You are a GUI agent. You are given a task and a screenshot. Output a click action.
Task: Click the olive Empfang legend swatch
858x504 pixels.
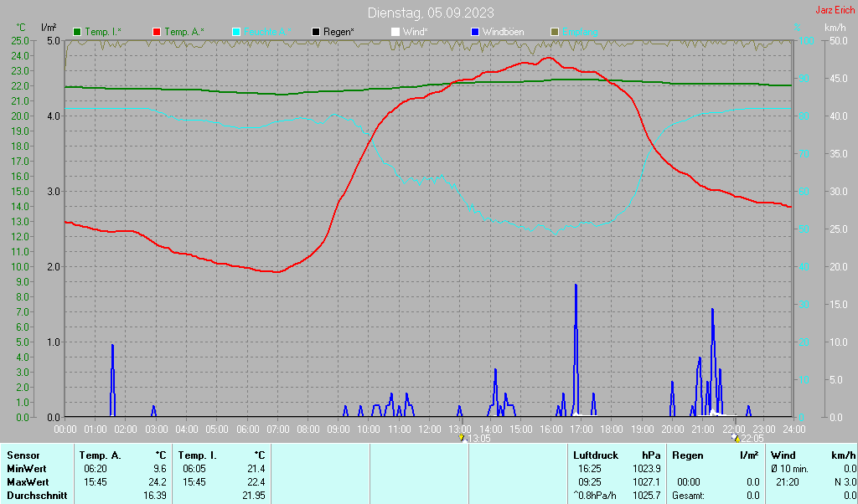coord(555,33)
